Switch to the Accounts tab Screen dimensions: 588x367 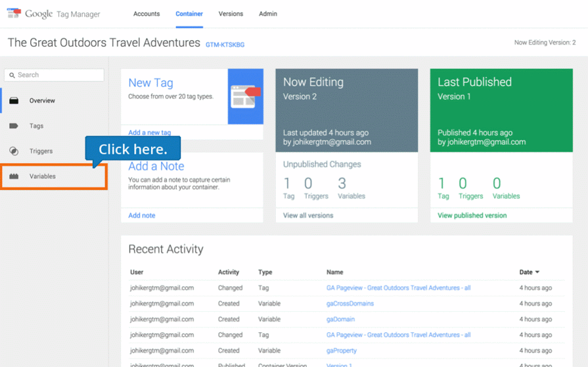pos(147,14)
